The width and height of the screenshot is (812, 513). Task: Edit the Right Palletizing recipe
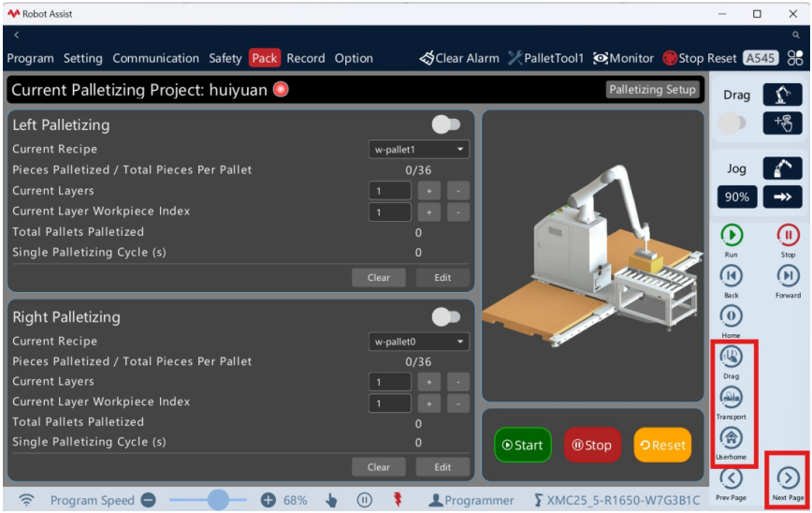coord(442,467)
